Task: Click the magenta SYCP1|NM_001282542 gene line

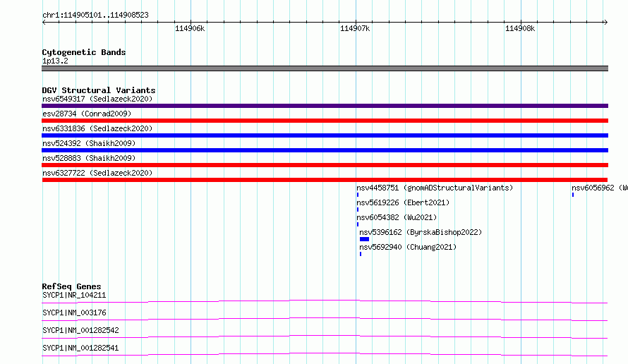Action: 325,336
